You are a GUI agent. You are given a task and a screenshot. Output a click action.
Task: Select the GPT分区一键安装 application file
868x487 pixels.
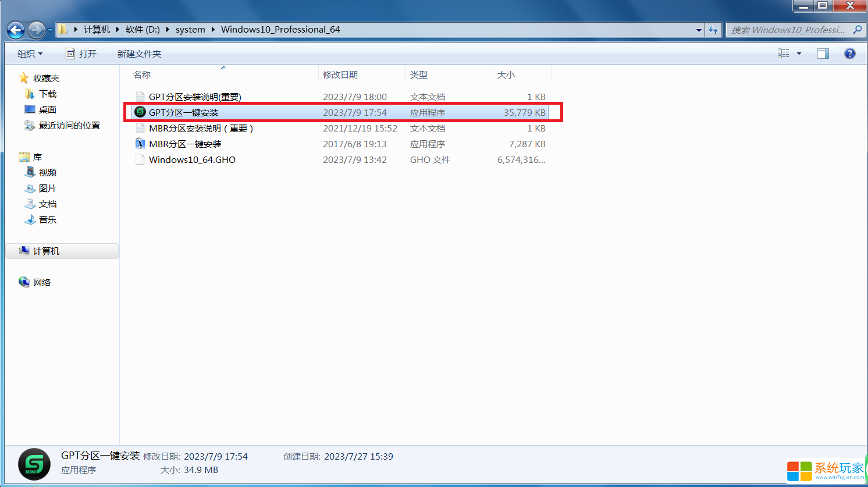coord(183,113)
